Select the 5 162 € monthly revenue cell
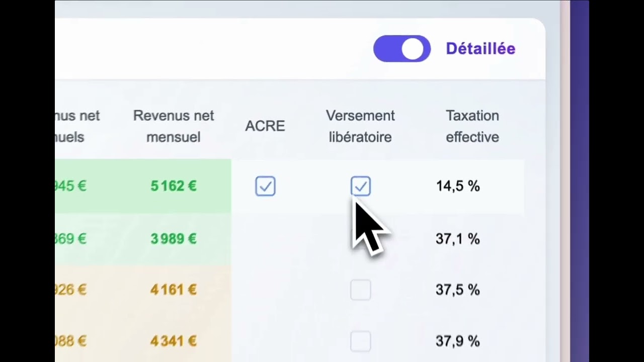This screenshot has height=362, width=644. coord(174,186)
